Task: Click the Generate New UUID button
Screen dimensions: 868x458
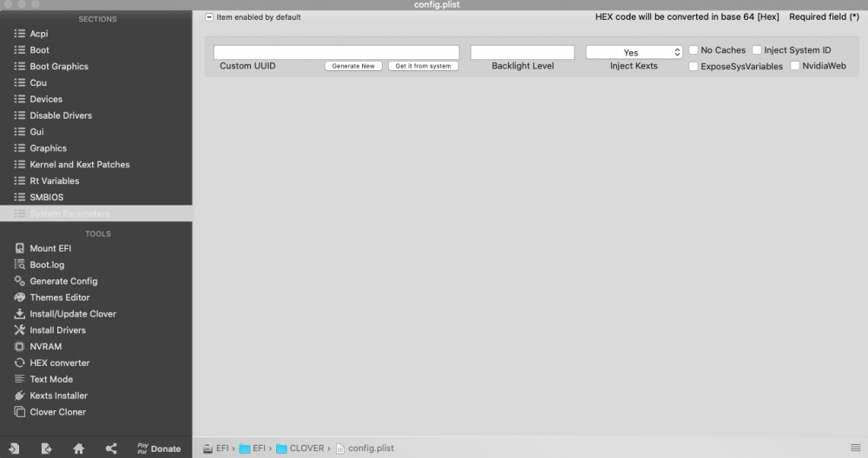Action: [353, 66]
